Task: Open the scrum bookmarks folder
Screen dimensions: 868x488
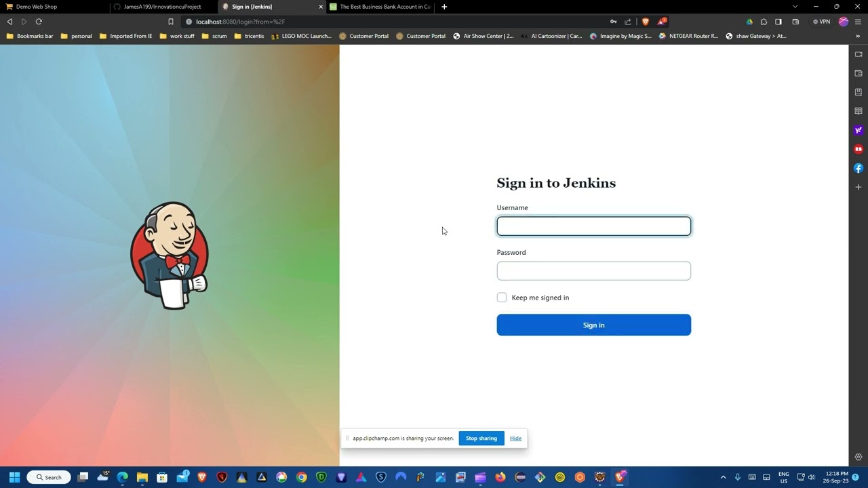Action: pos(214,36)
